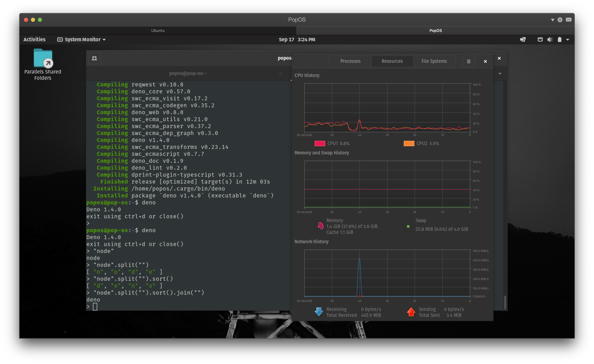Click the CPU2 5.9% label

(428, 143)
